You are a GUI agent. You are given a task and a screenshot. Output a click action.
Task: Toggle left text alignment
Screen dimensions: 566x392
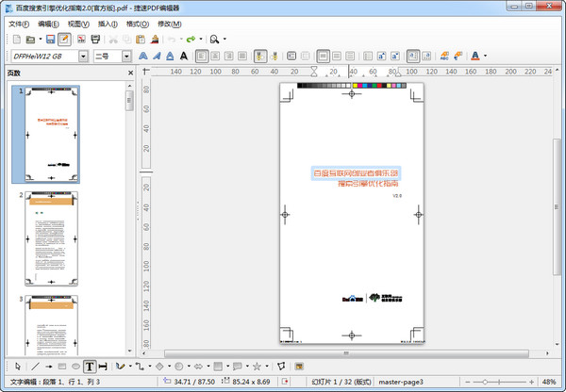point(202,56)
